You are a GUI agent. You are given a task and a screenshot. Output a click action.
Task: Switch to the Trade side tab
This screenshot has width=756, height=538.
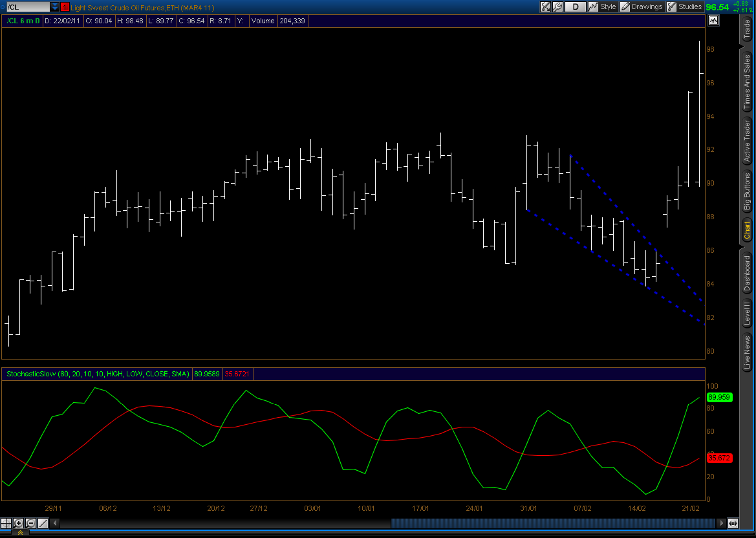coord(747,29)
